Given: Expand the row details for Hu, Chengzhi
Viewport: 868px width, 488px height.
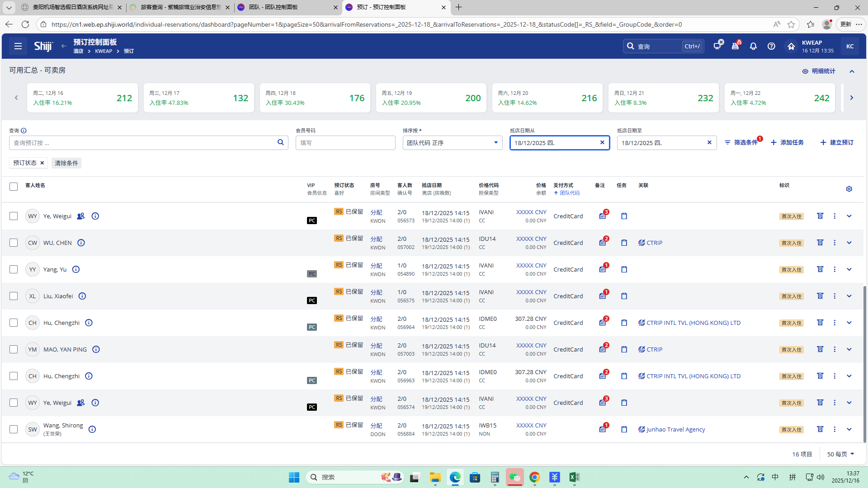Looking at the screenshot, I should pos(849,323).
